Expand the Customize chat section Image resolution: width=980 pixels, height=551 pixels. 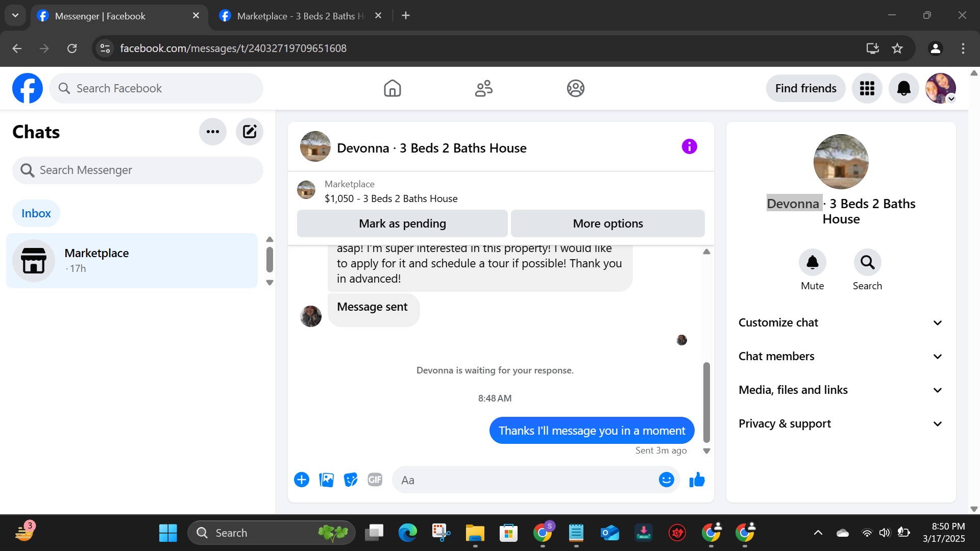coord(841,322)
